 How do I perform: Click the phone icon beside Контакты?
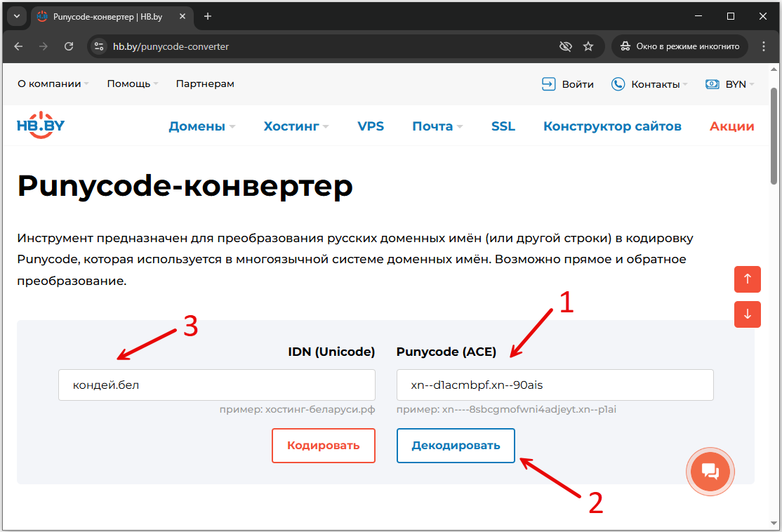pos(618,84)
